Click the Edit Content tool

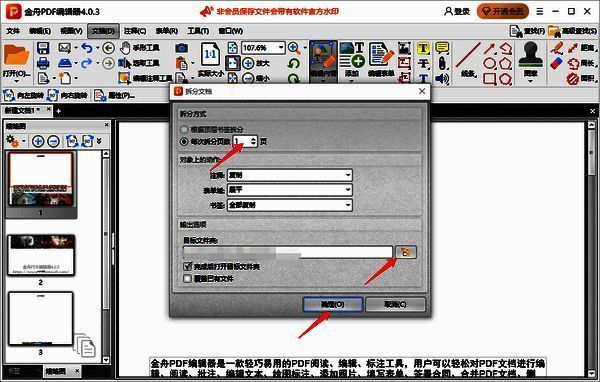tap(323, 61)
